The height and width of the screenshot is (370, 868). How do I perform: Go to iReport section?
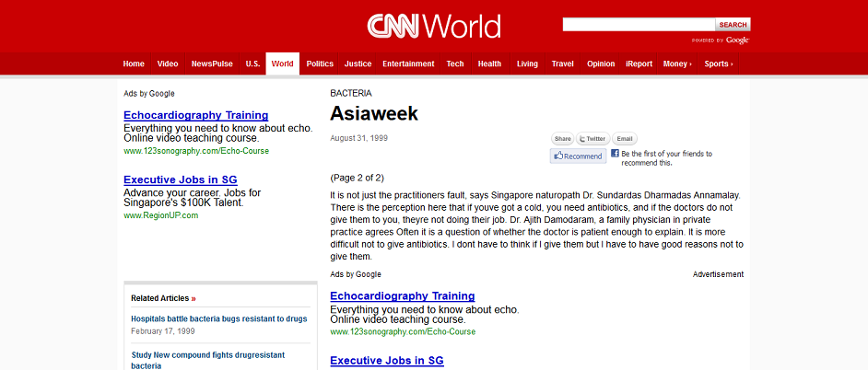639,64
